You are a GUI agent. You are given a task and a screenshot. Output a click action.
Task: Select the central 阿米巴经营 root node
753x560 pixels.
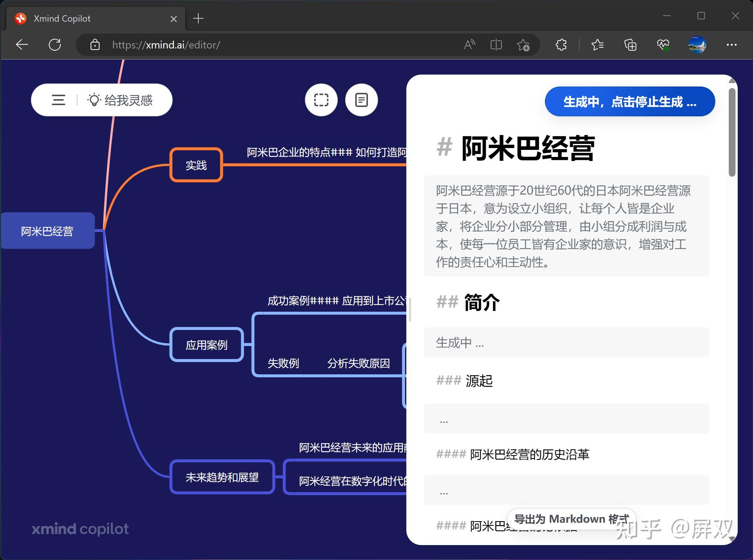click(x=47, y=230)
